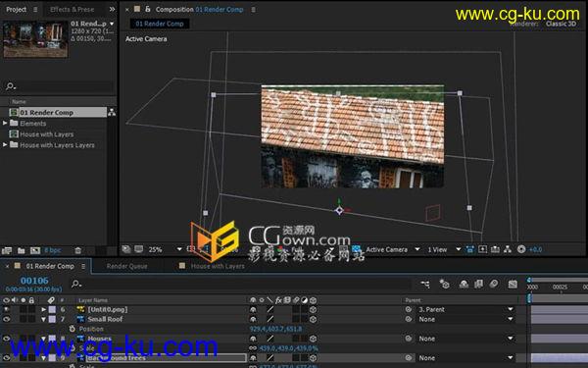
Task: Enable Draft 3D in the timeline header
Action: 444,285
